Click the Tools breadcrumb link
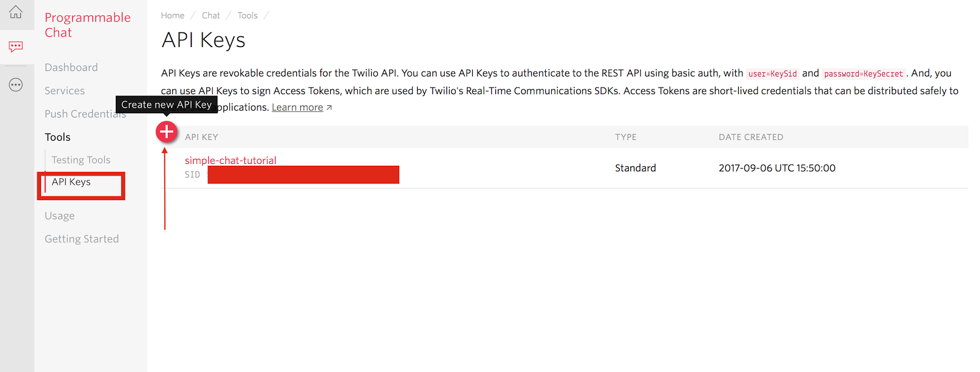 pos(247,15)
